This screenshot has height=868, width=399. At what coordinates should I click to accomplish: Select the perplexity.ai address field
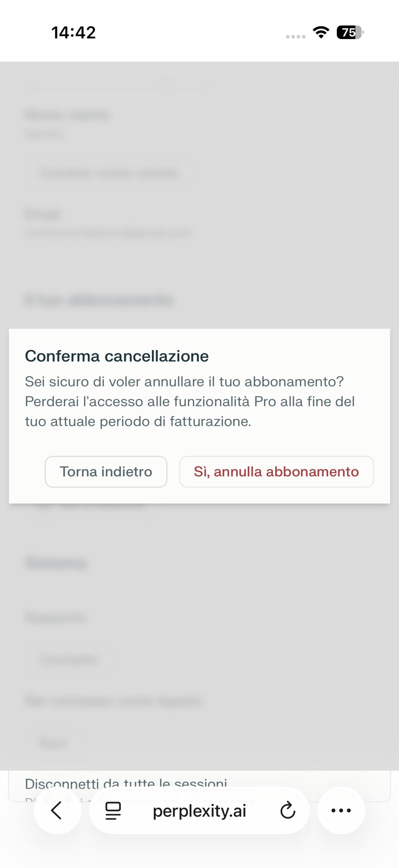(199, 810)
